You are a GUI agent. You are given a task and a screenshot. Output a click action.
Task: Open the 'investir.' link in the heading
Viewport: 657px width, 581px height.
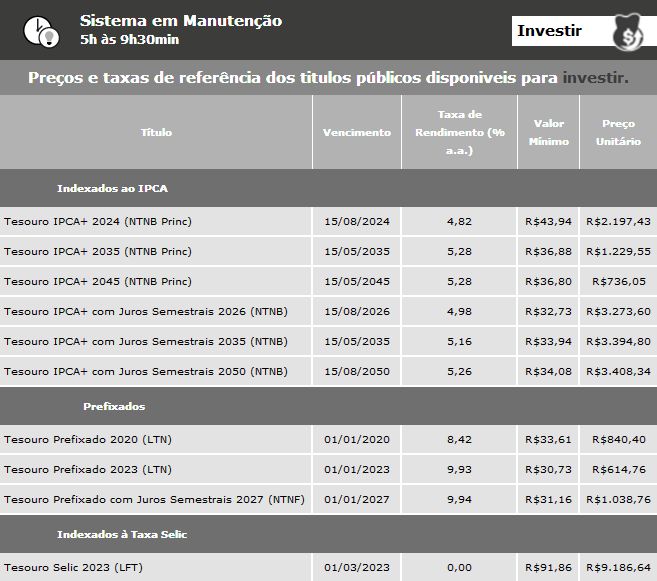[595, 77]
